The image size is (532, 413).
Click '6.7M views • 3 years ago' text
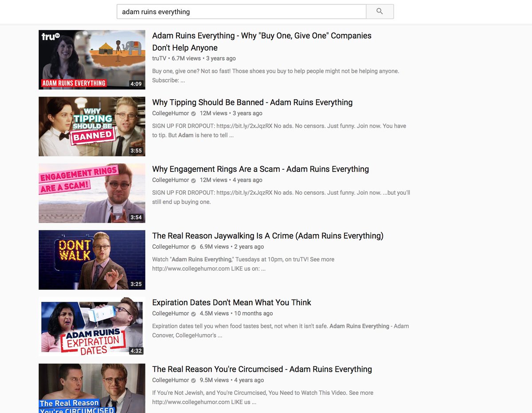(x=203, y=58)
